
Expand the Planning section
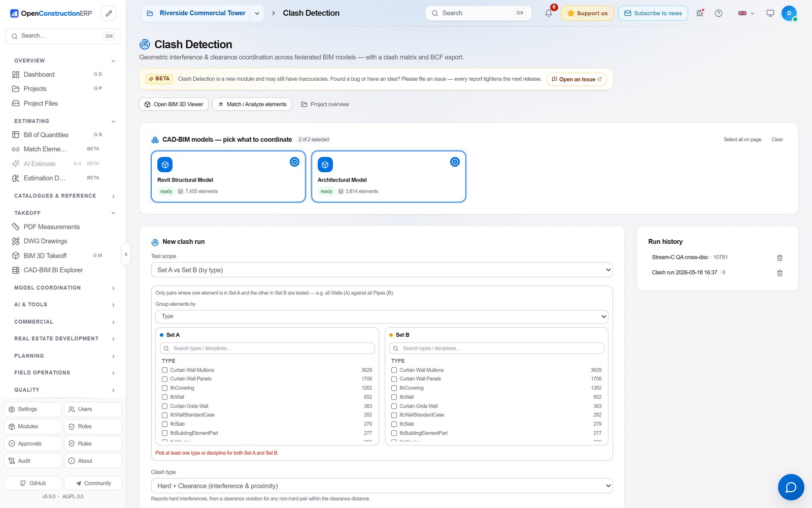(113, 356)
